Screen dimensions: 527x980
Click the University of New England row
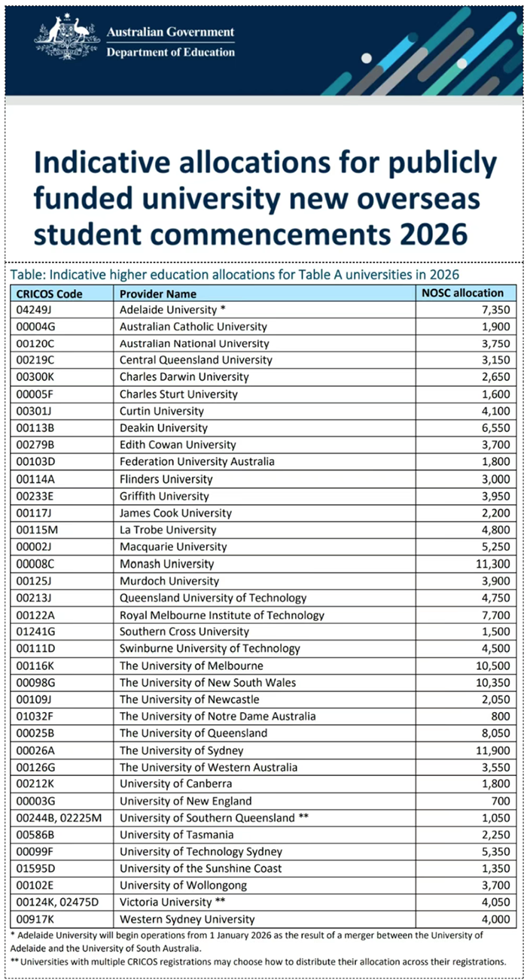(185, 801)
